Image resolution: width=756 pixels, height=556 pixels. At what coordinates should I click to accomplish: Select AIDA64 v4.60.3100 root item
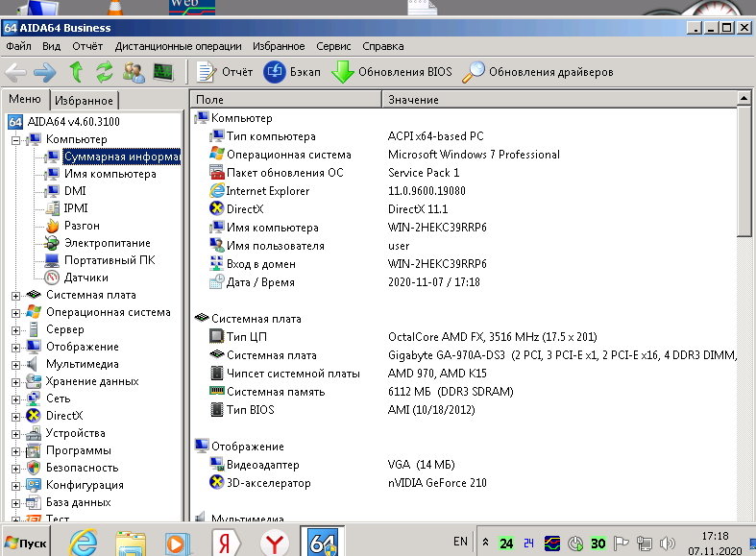pyautogui.click(x=73, y=121)
